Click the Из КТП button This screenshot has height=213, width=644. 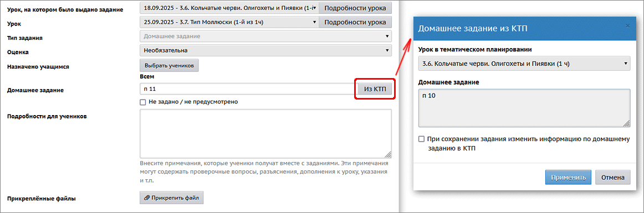click(375, 89)
